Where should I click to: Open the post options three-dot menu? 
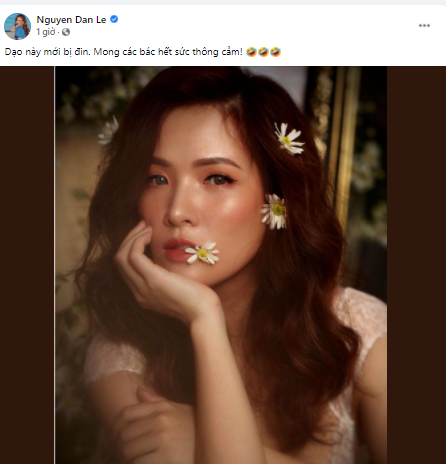click(x=424, y=26)
